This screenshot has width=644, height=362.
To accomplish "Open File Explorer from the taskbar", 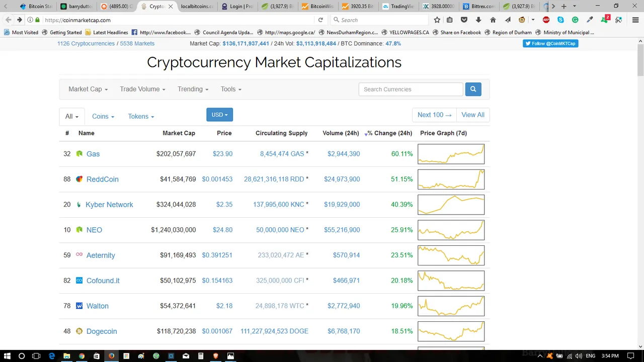I will [x=66, y=356].
